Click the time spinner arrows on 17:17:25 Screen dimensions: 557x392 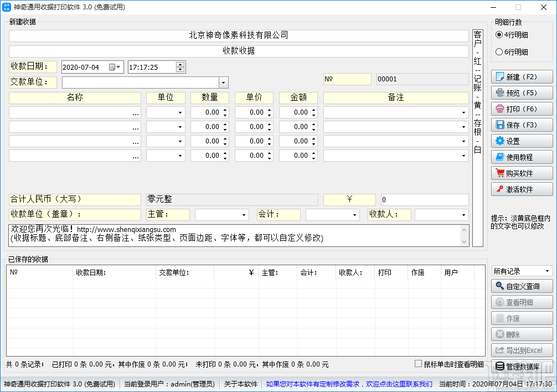pos(180,67)
